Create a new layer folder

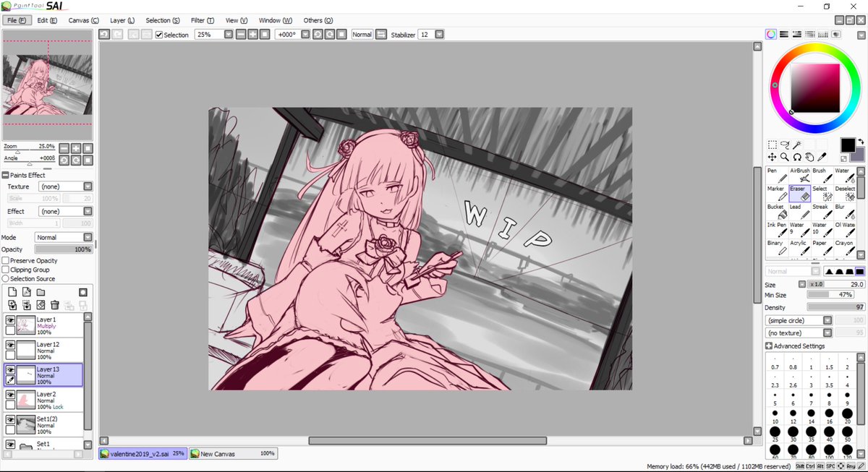click(41, 292)
